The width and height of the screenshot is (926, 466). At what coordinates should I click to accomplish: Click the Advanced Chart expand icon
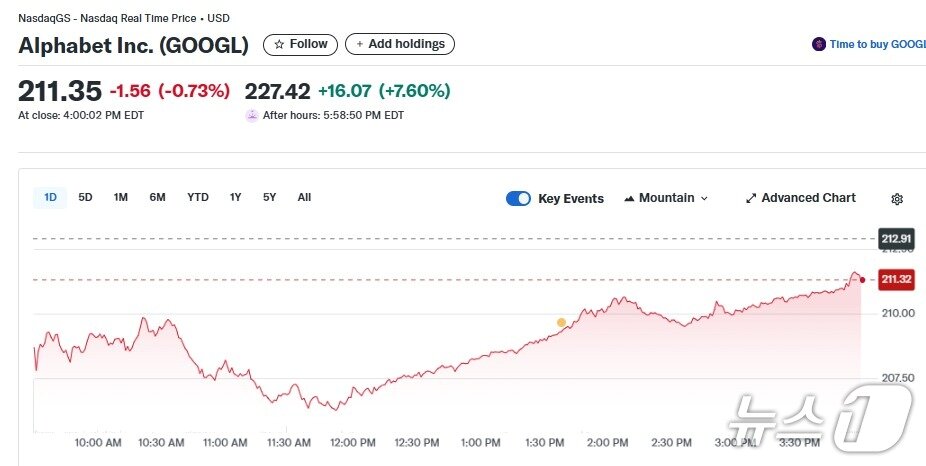tap(751, 198)
